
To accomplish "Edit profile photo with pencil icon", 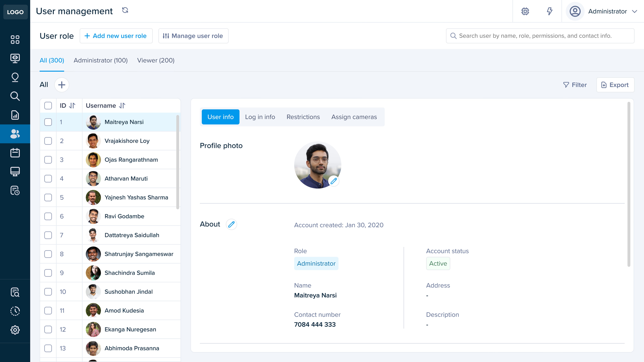I will 333,181.
